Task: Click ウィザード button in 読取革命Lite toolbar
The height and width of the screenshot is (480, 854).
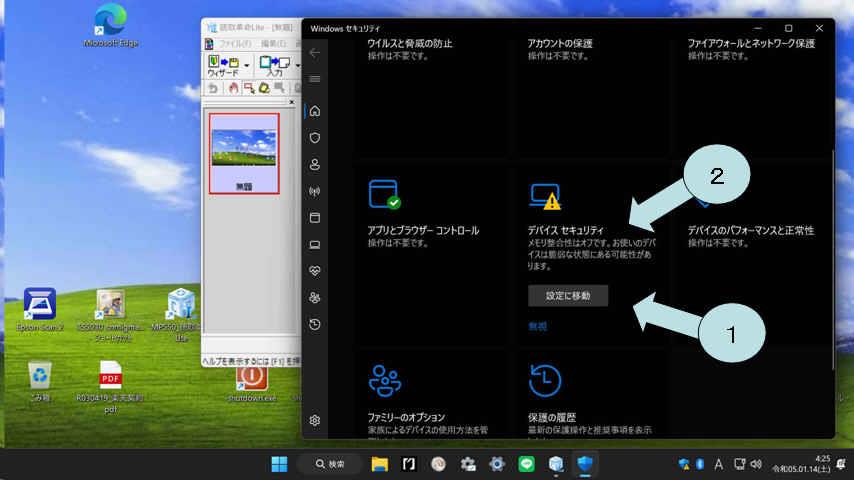Action: coord(223,66)
